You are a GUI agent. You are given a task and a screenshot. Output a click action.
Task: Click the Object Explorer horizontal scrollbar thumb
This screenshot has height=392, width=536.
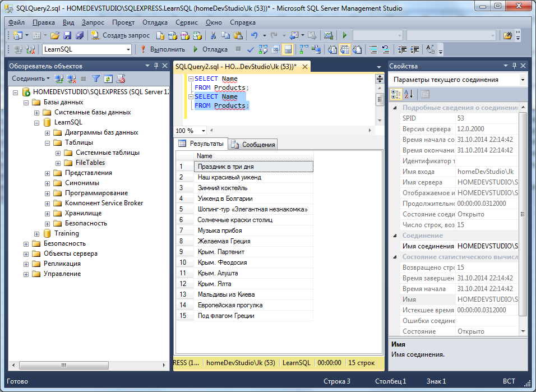click(x=64, y=365)
